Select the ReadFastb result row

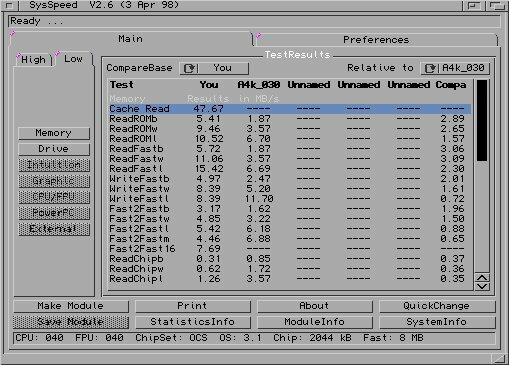[290, 149]
